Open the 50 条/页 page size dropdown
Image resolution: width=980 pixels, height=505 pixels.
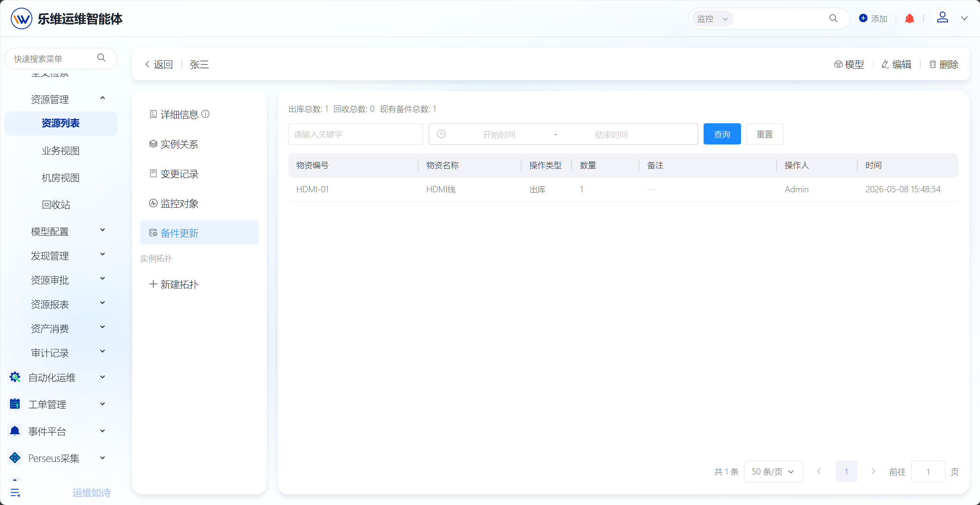773,471
